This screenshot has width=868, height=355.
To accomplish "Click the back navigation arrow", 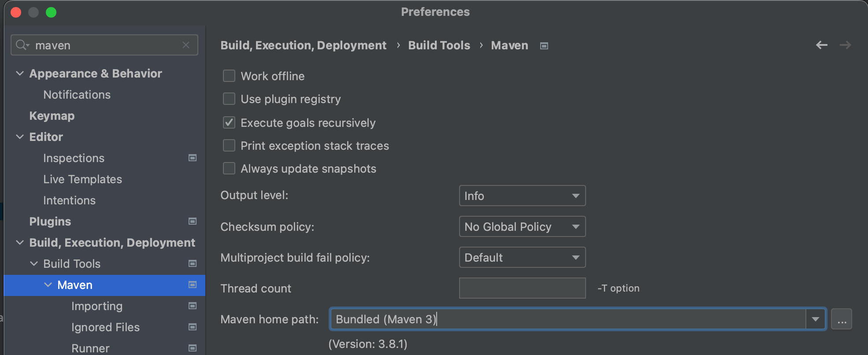I will point(821,45).
